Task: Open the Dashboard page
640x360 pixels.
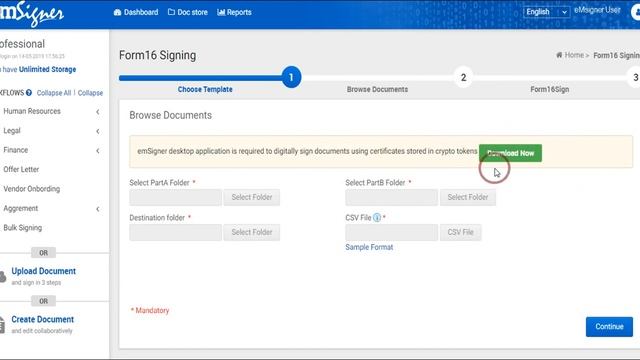Action: [x=136, y=12]
